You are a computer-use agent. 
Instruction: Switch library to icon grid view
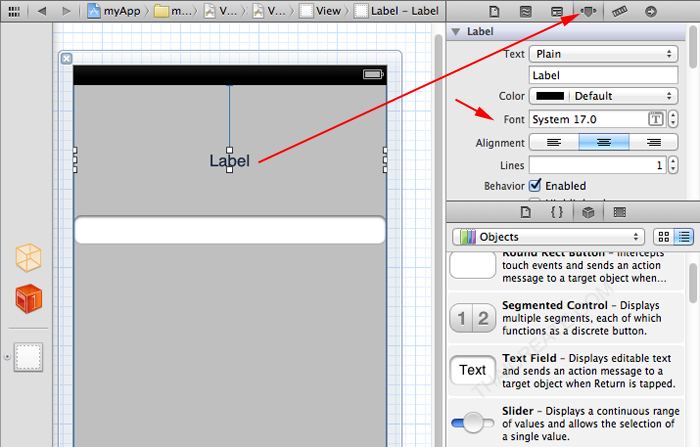coord(664,237)
